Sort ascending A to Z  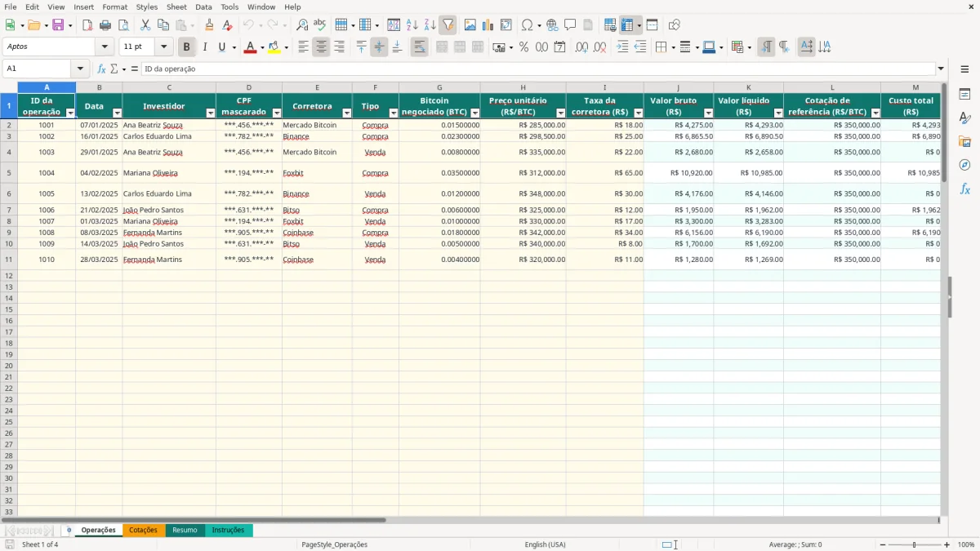412,25
